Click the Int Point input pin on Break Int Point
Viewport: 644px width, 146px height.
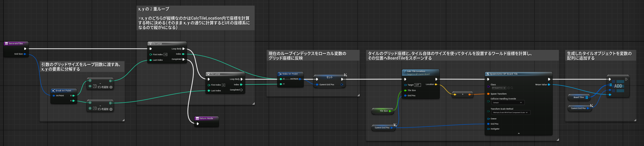(x=54, y=96)
